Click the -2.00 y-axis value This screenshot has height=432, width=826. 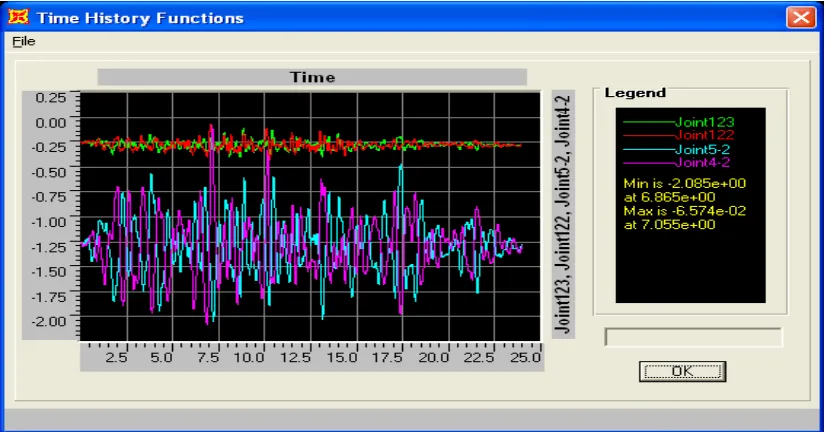tap(48, 321)
